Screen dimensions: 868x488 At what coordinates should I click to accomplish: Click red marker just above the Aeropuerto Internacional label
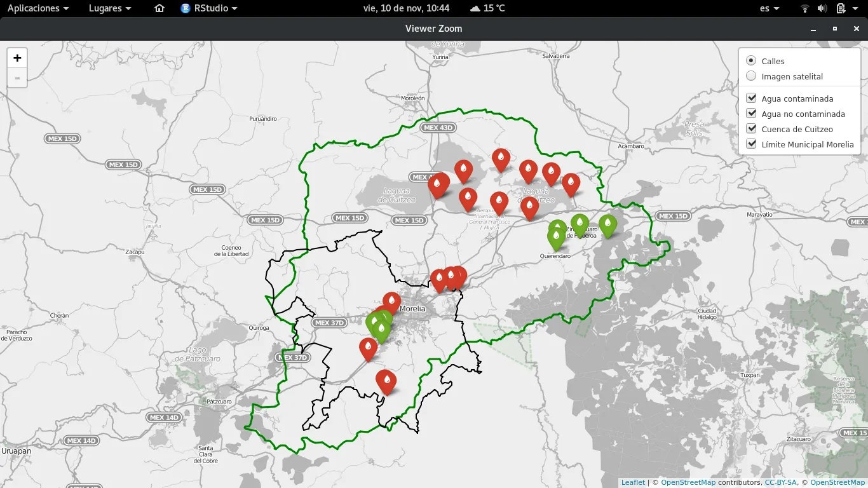point(499,203)
